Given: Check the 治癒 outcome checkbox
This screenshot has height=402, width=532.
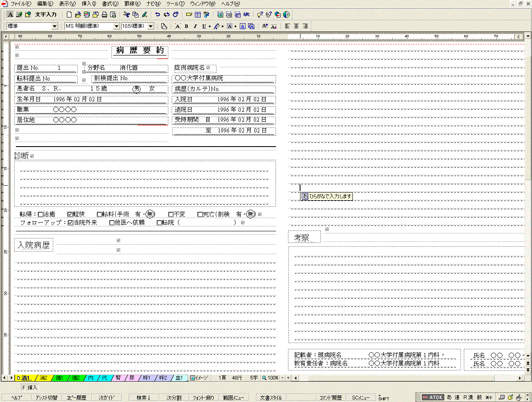Looking at the screenshot, I should 41,215.
